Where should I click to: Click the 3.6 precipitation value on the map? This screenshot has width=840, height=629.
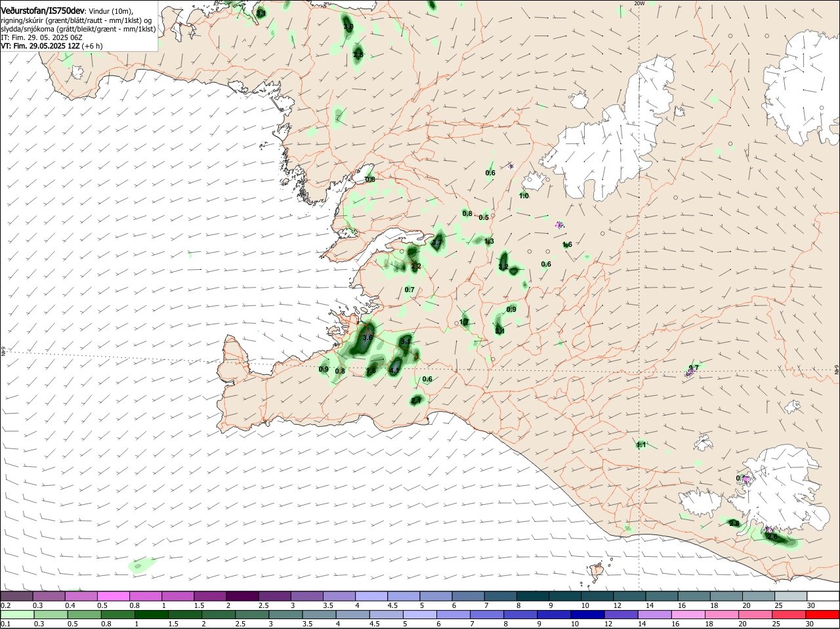367,337
